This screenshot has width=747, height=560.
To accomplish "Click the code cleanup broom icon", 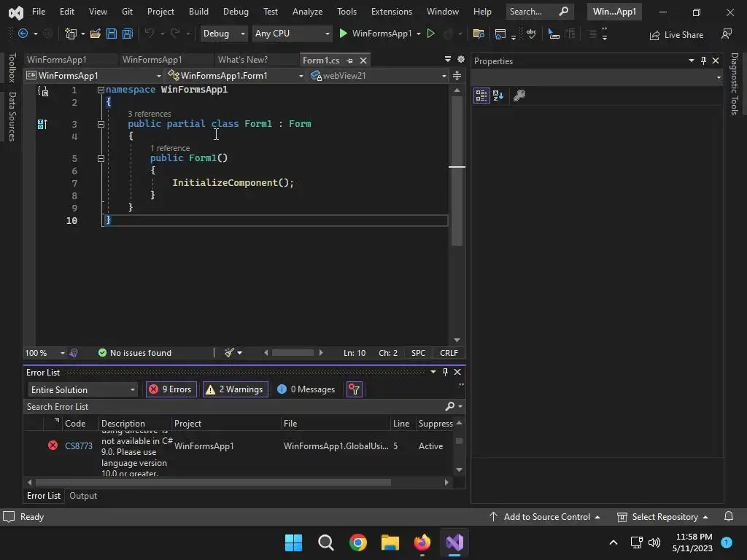I will click(x=229, y=352).
